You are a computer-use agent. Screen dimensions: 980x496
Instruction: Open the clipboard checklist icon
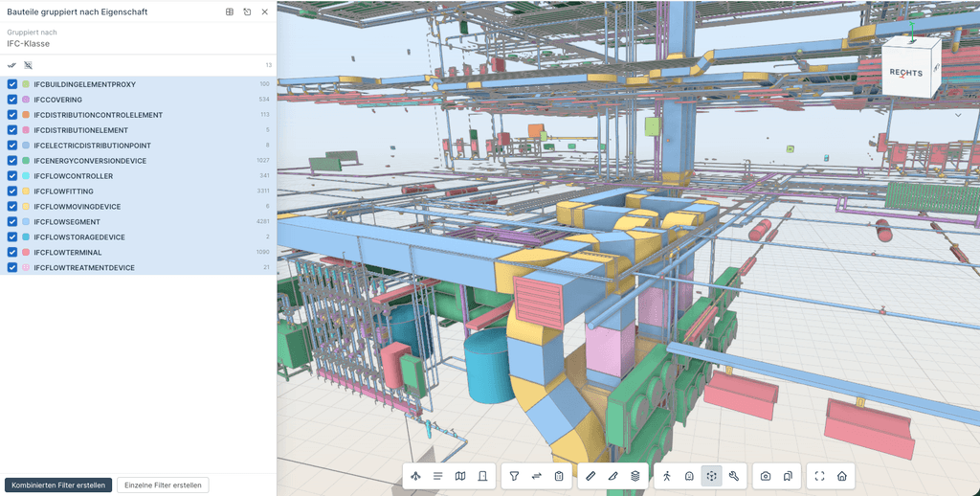pos(559,476)
